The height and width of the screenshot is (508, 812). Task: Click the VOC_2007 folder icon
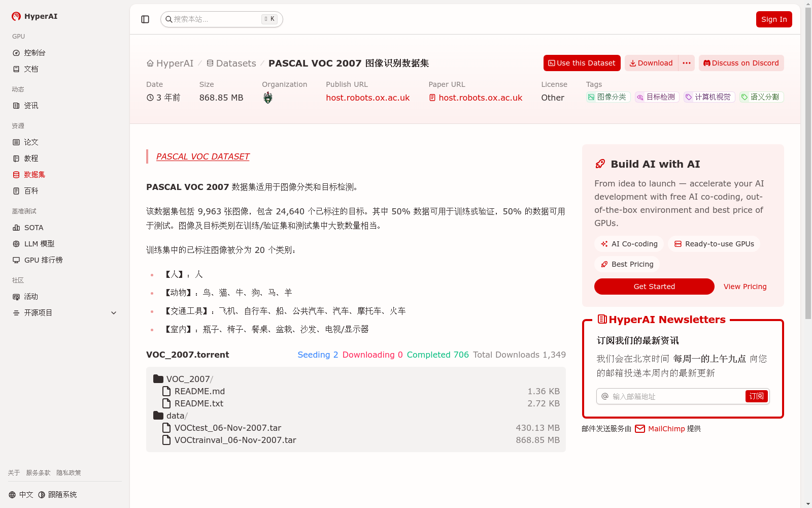pos(158,379)
